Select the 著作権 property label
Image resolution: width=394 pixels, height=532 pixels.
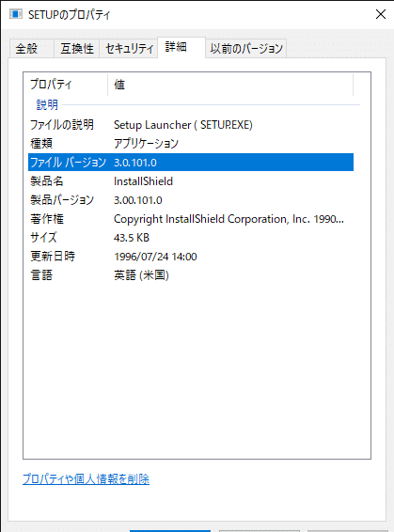pos(47,219)
